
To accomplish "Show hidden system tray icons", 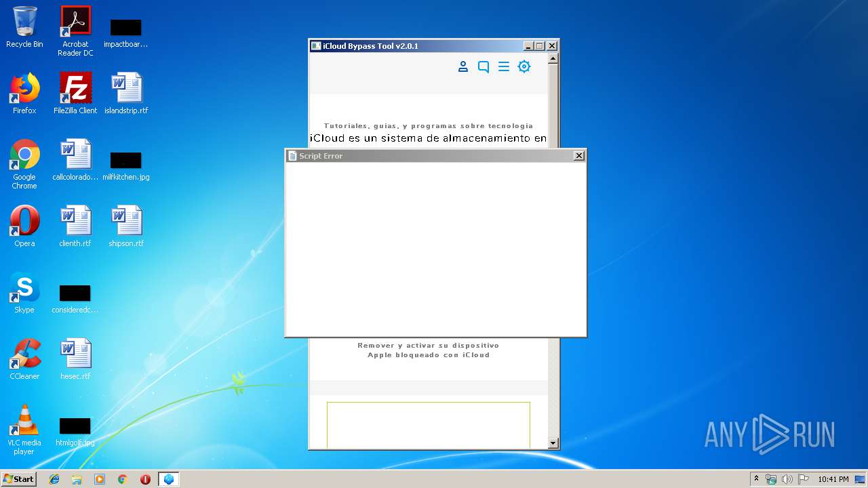I will tap(756, 479).
